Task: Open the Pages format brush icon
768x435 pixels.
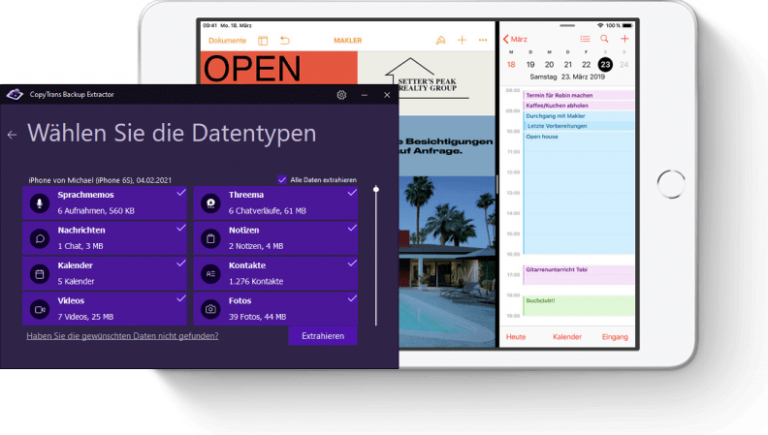Action: [x=440, y=40]
